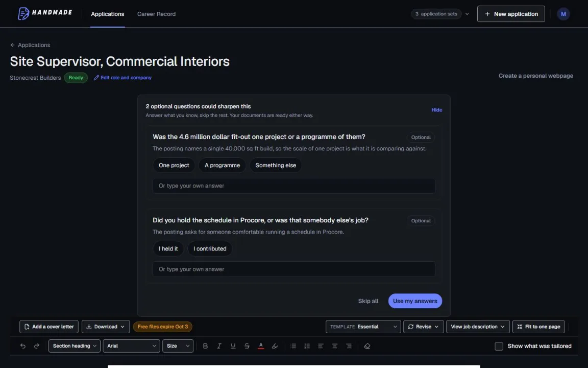This screenshot has width=588, height=368.
Task: Click the undo arrow icon
Action: pos(23,346)
